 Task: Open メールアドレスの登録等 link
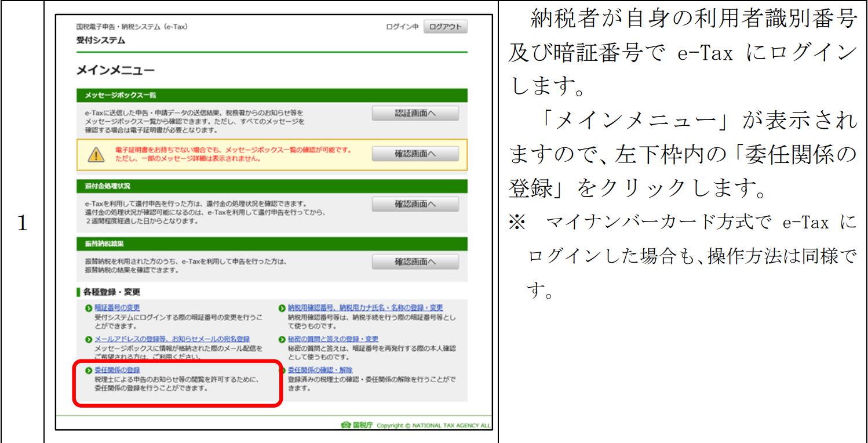point(172,339)
